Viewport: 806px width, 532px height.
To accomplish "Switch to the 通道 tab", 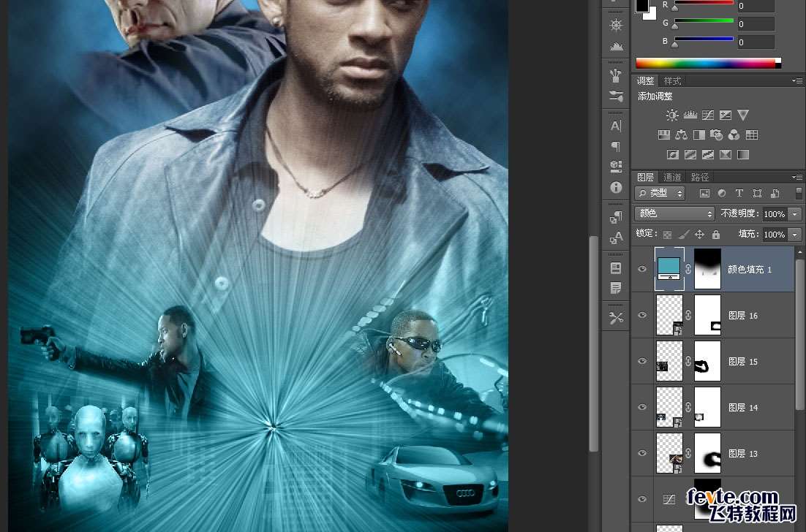I will tap(672, 177).
